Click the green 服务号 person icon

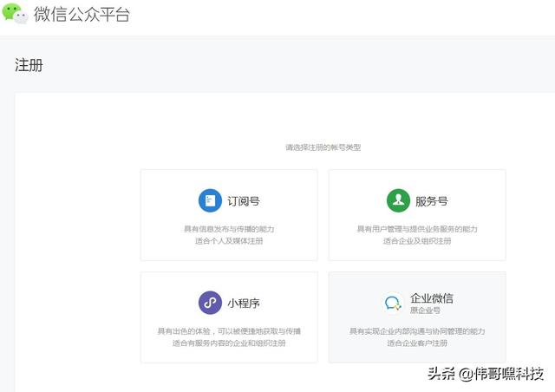click(398, 200)
